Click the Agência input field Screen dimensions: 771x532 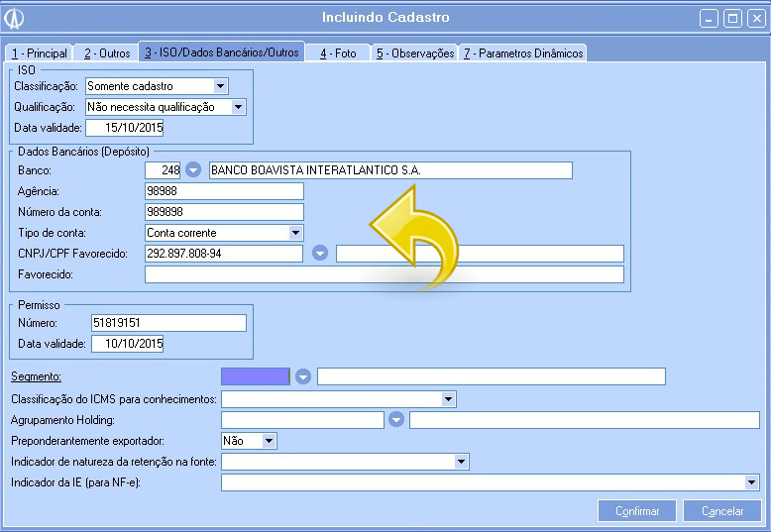click(x=223, y=191)
